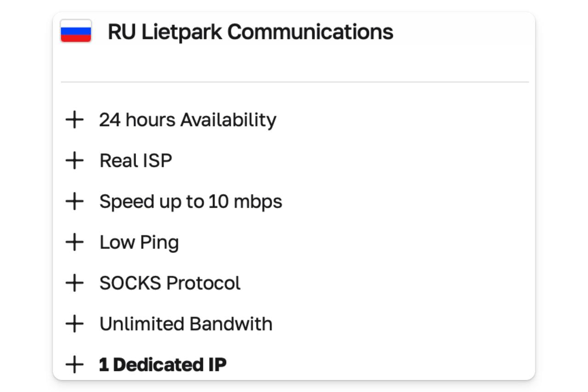The height and width of the screenshot is (392, 588).
Task: Expand the Unlimited Bandwith plus icon
Action: (x=74, y=324)
